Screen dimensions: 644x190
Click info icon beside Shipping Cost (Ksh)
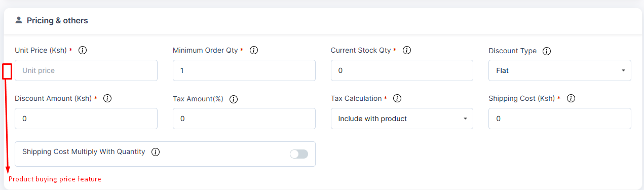point(571,99)
